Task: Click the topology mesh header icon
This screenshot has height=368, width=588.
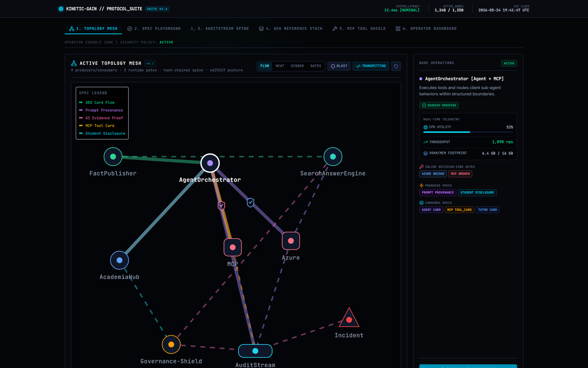Action: (74, 63)
